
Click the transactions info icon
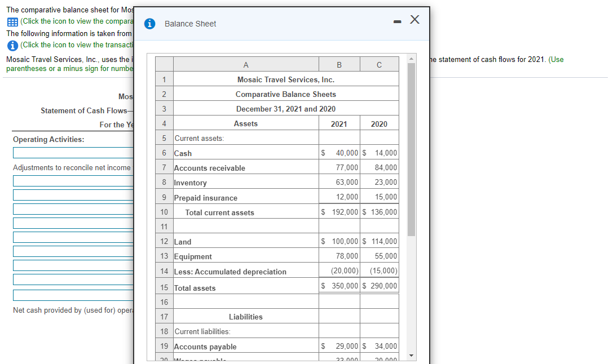pyautogui.click(x=12, y=46)
